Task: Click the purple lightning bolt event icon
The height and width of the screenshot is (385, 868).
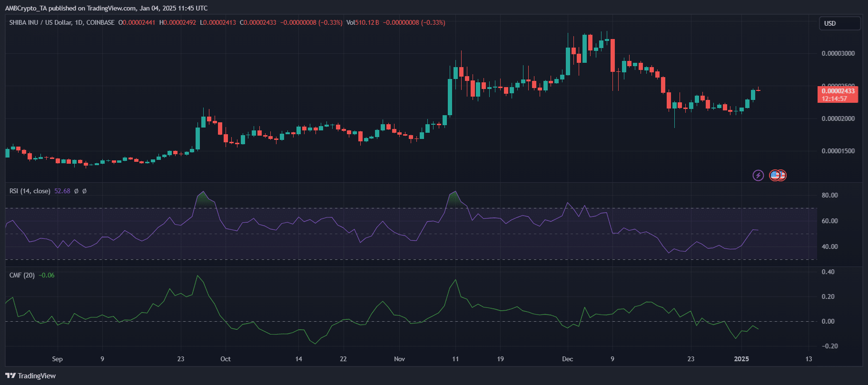Action: 758,176
